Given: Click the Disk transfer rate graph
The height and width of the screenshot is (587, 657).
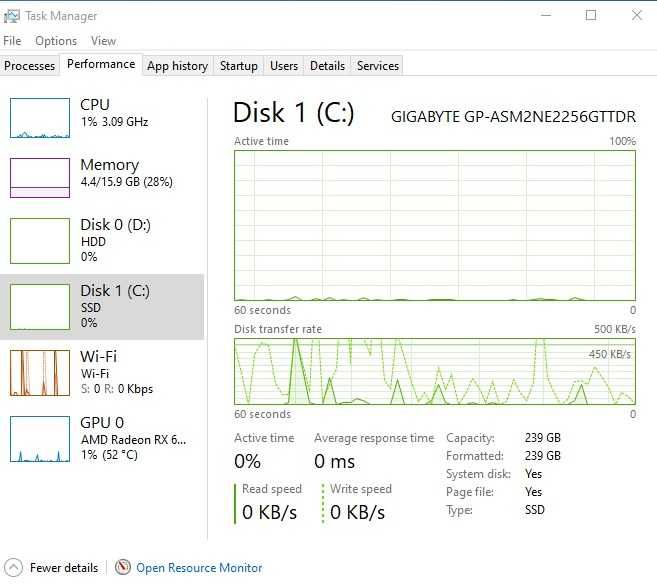Looking at the screenshot, I should [434, 372].
